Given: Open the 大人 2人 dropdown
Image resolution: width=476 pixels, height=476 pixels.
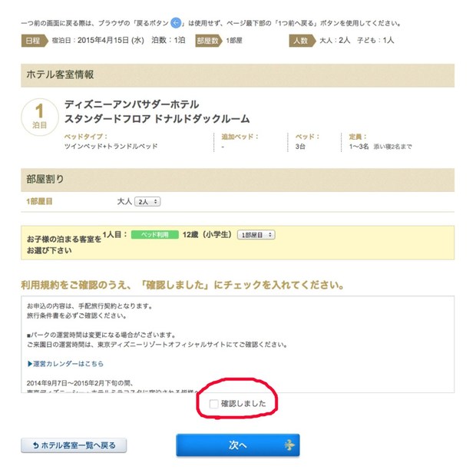Looking at the screenshot, I should pyautogui.click(x=147, y=201).
